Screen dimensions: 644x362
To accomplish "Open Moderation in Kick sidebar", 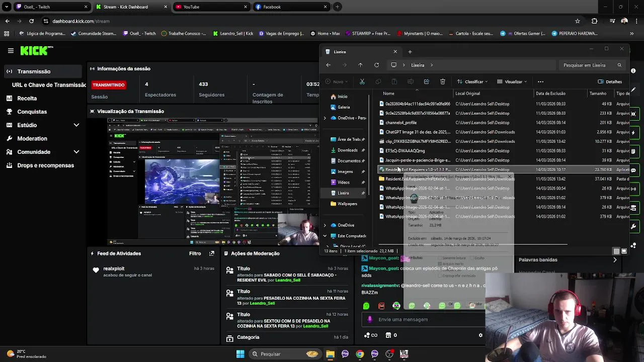I will tap(32, 139).
